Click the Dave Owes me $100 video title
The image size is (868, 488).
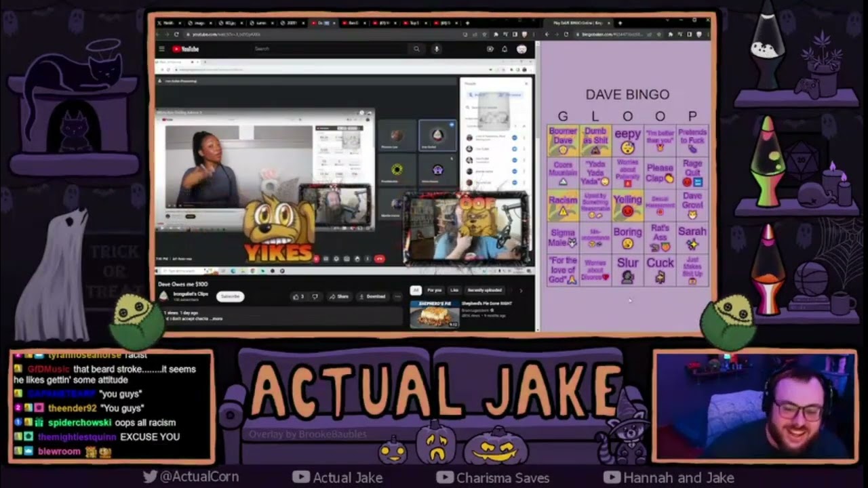(183, 284)
